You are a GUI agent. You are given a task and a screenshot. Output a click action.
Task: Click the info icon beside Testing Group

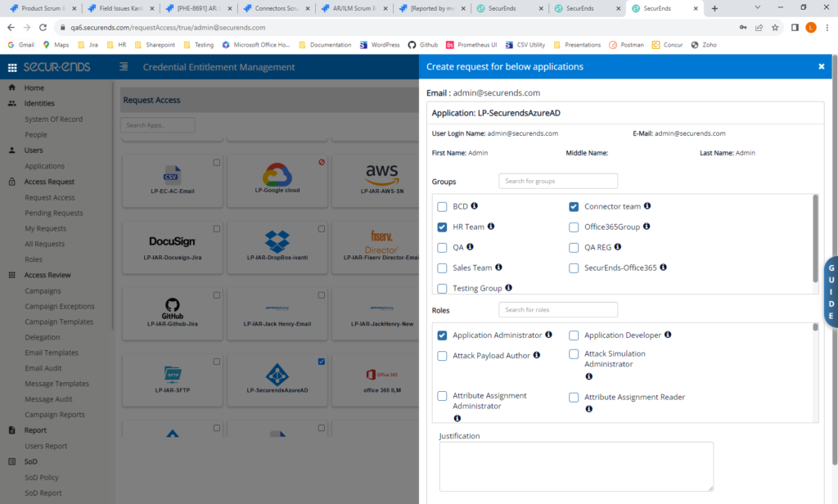pos(509,287)
